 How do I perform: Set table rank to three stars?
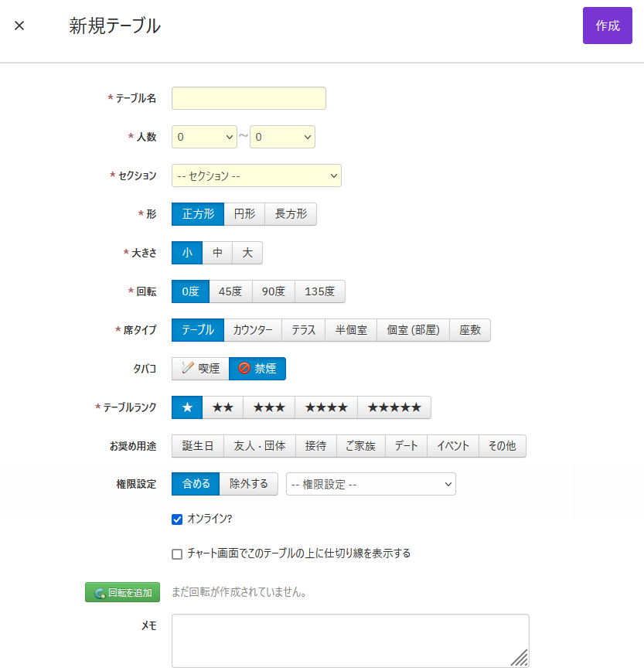click(x=269, y=407)
